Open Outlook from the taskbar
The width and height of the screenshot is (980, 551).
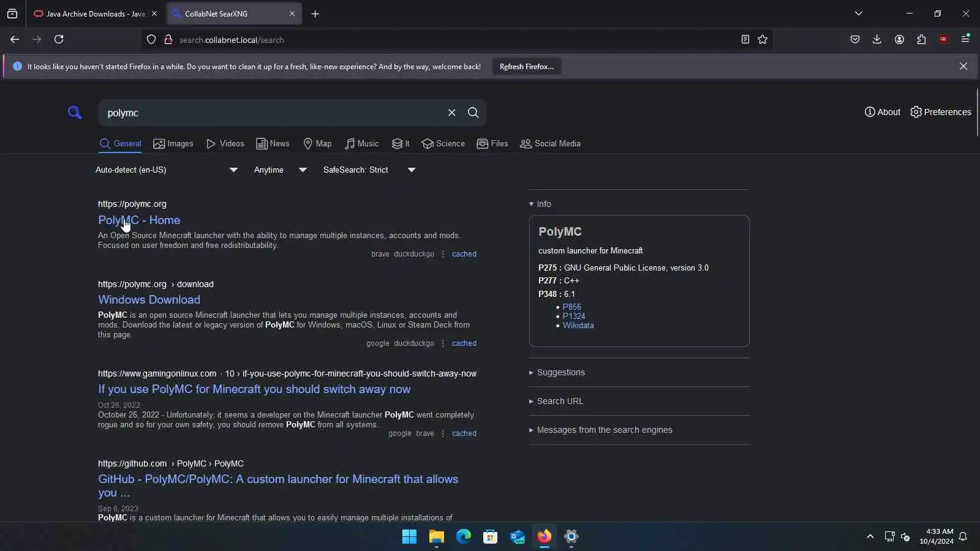517,537
